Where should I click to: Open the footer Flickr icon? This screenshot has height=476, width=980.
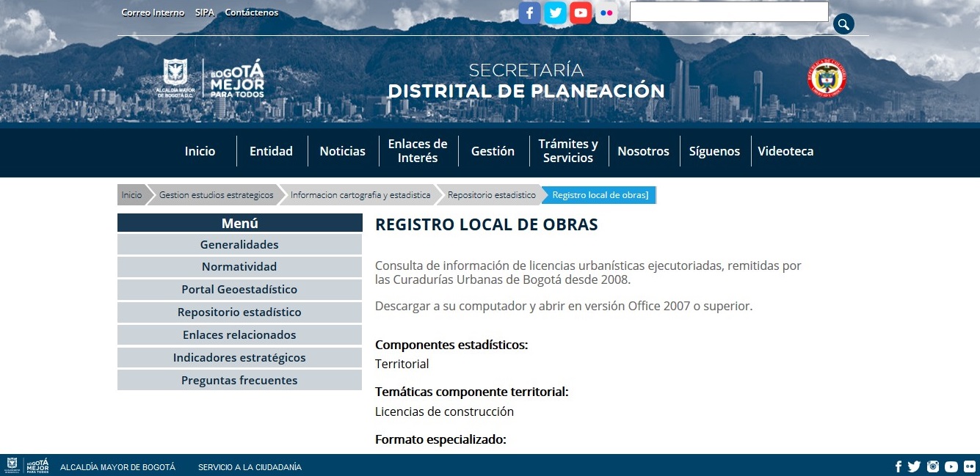[970, 466]
